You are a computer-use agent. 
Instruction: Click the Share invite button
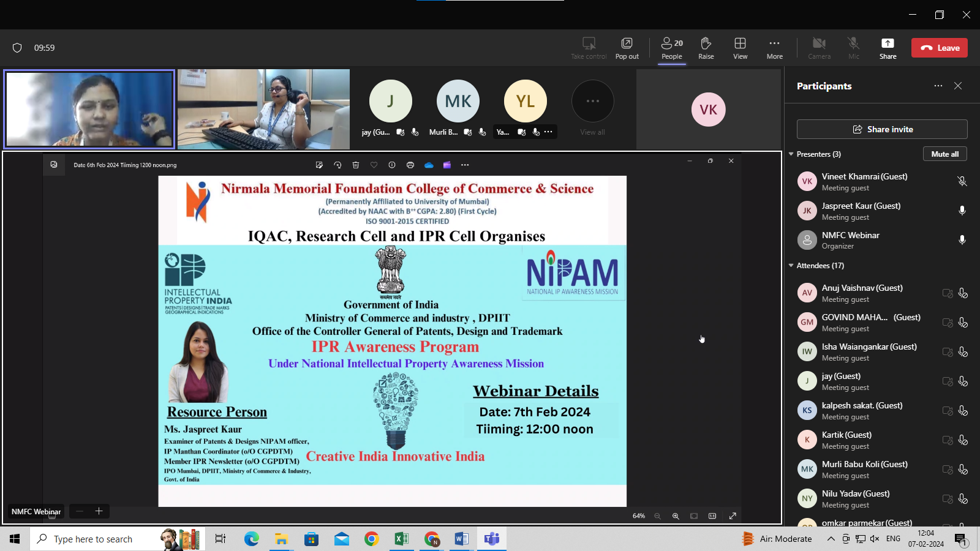[x=882, y=129]
